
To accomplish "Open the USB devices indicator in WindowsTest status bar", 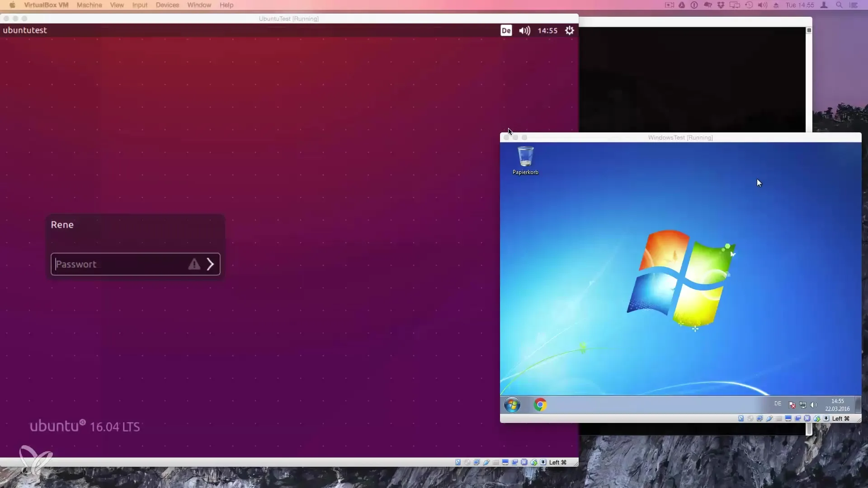I will point(769,418).
